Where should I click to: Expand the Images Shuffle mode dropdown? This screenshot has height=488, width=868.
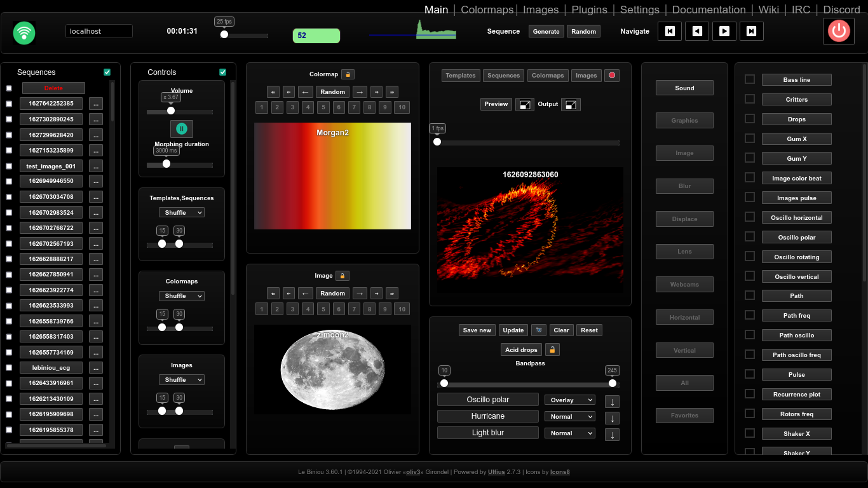tap(181, 380)
